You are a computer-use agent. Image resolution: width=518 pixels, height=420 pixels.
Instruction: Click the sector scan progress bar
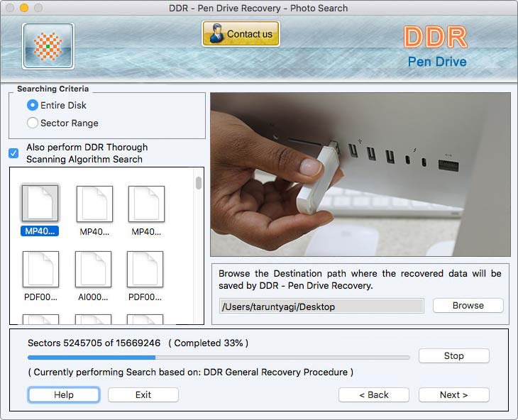click(219, 358)
